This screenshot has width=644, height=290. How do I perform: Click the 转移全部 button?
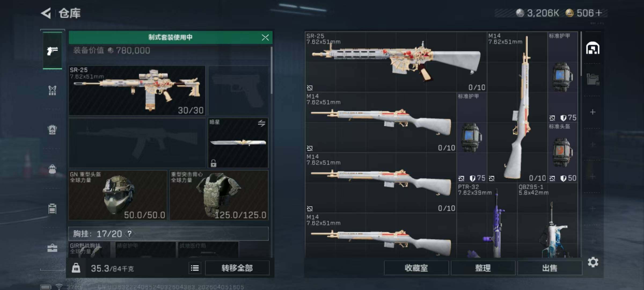click(237, 268)
